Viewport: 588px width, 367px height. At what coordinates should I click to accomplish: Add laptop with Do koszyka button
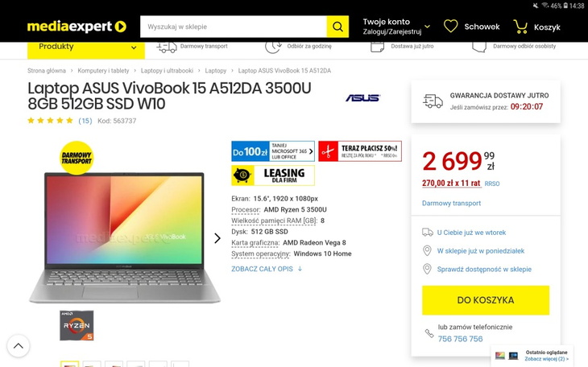coord(485,300)
